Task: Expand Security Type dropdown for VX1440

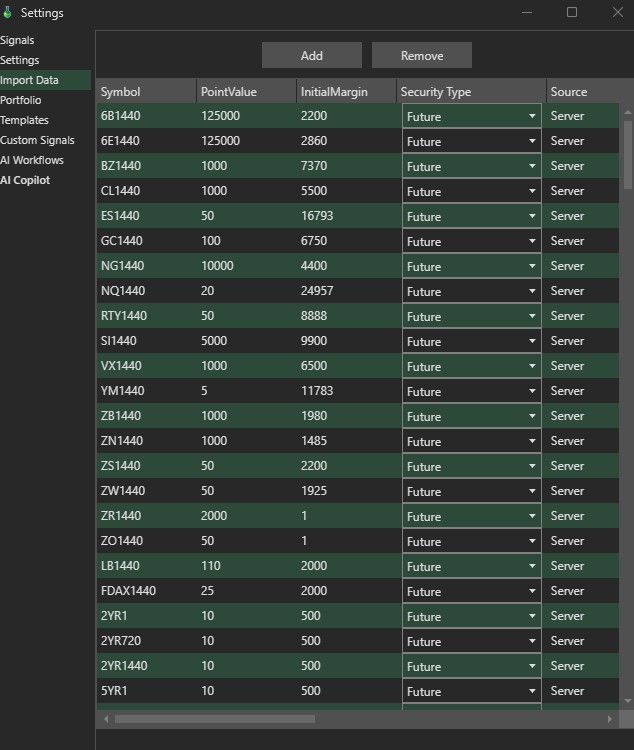Action: (471, 366)
